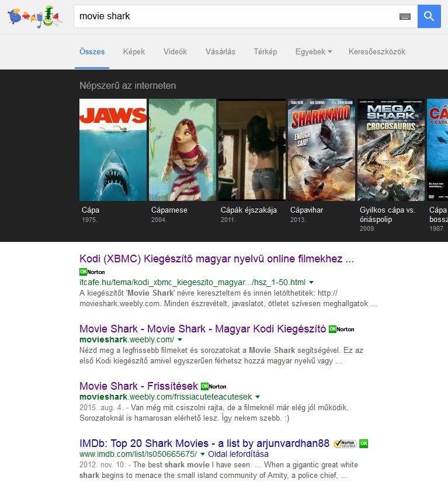Open the Jaws movie poster thumbnail

tap(113, 150)
